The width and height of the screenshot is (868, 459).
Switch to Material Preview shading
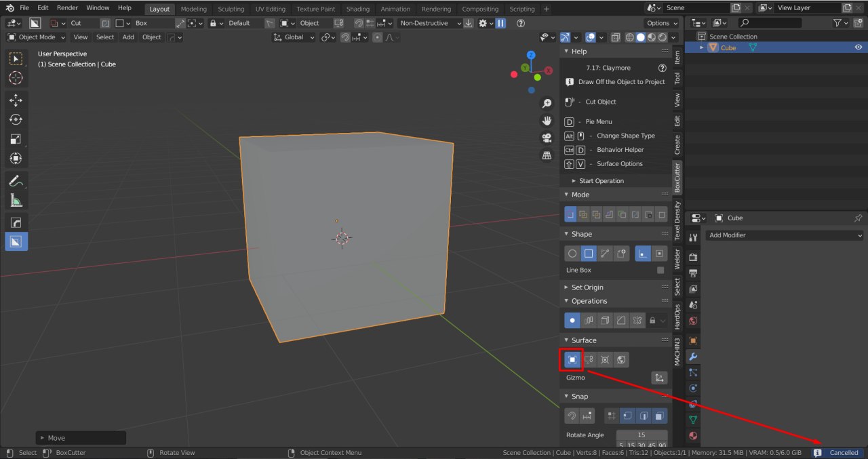pyautogui.click(x=652, y=37)
